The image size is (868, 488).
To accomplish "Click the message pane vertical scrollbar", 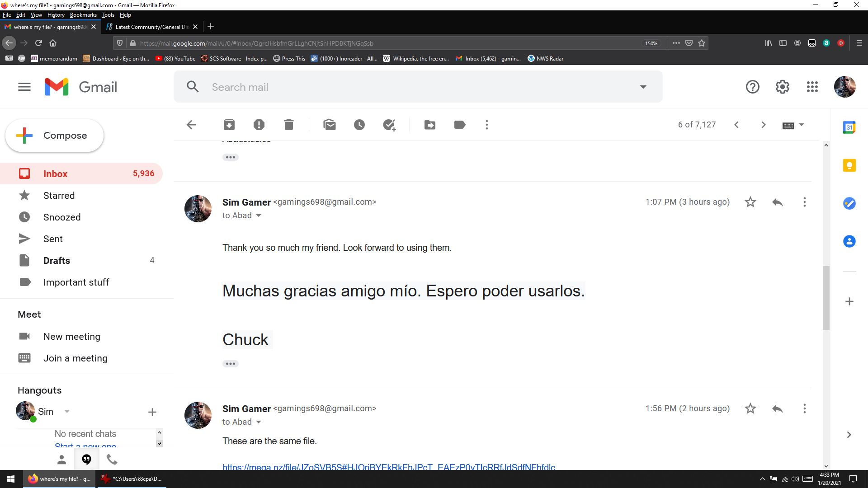I will pyautogui.click(x=826, y=298).
